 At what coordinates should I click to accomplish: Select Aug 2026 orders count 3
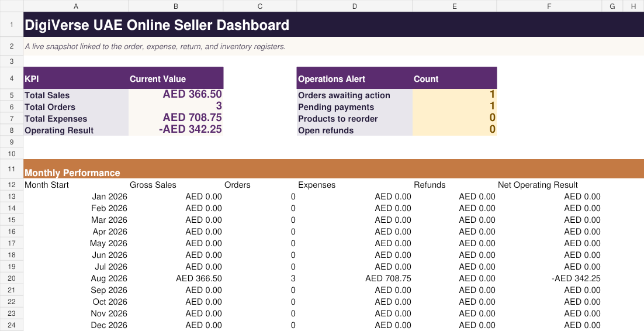coord(259,278)
